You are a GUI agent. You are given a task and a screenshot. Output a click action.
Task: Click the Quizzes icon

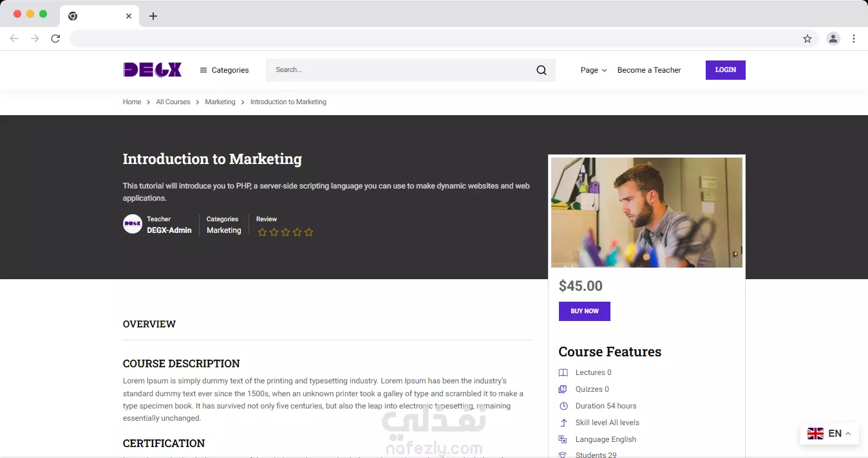point(563,389)
